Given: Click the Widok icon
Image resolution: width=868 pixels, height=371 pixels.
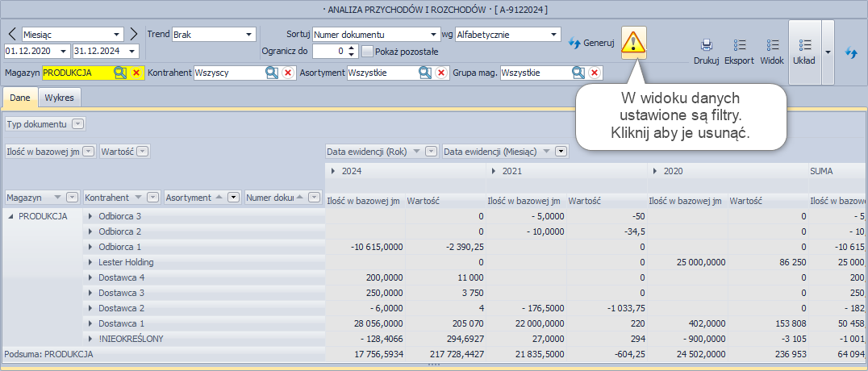Looking at the screenshot, I should coord(772,45).
